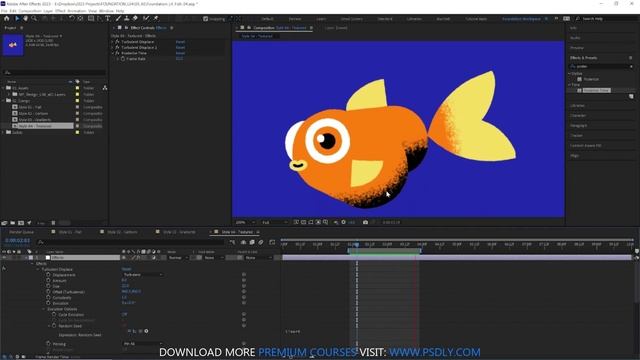Screen dimensions: 640x360
Task: Click Displacement stopwatch icon
Action: (48, 275)
